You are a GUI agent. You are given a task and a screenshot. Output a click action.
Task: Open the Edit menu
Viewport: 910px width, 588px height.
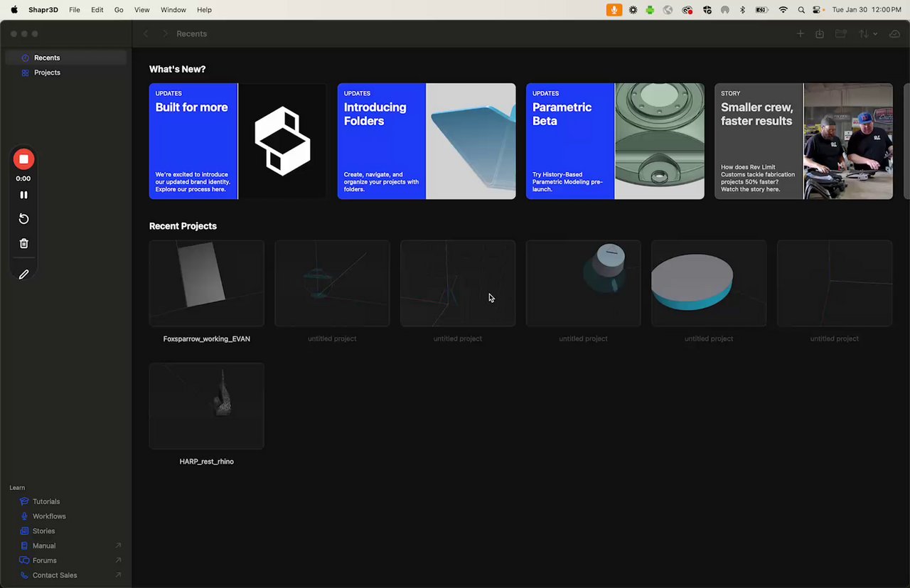click(x=97, y=10)
